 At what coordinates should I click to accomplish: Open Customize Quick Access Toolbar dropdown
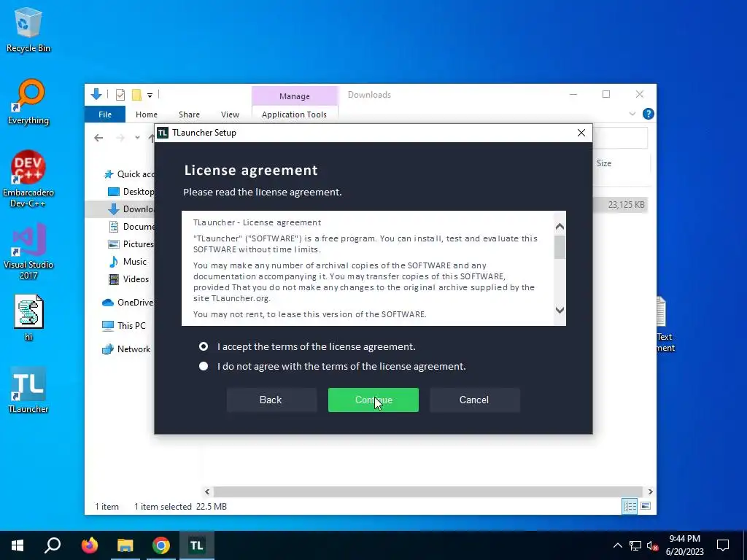150,96
